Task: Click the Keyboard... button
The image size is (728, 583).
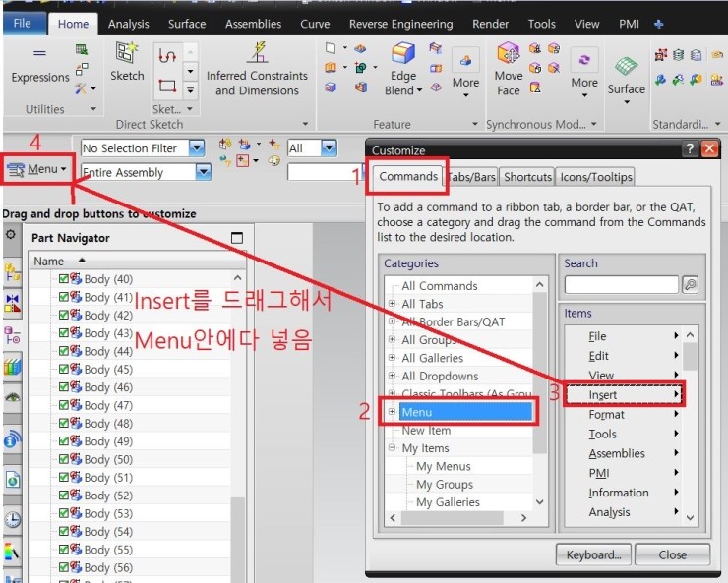Action: click(x=593, y=554)
